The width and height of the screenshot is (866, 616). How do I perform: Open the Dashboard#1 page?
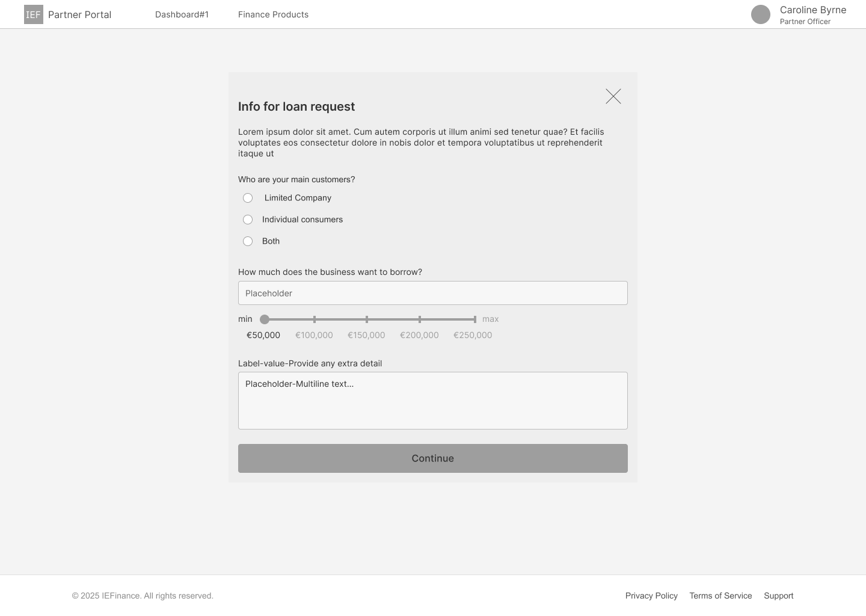click(x=182, y=14)
